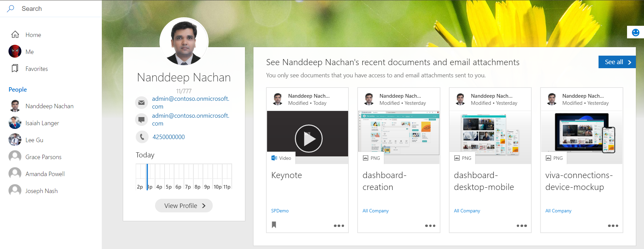The height and width of the screenshot is (249, 644).
Task: Click the Favorites bookmark icon
Action: point(15,69)
